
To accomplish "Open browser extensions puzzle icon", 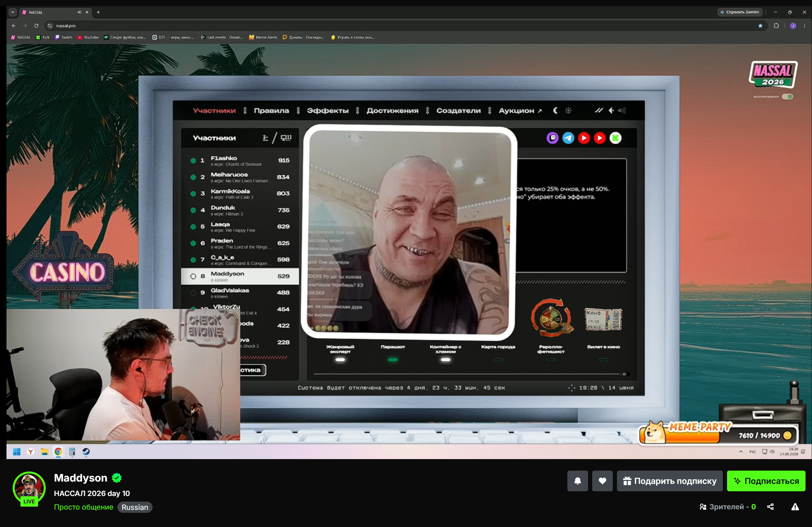I will tap(776, 26).
